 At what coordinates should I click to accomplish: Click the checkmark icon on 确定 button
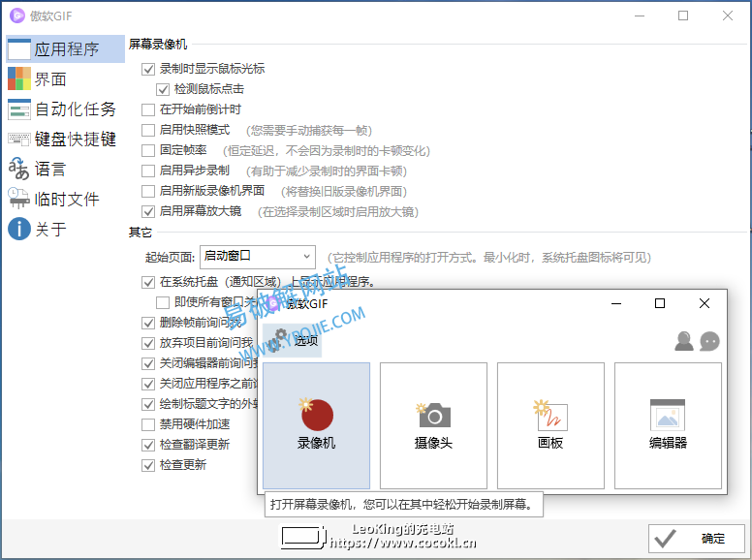[x=666, y=539]
